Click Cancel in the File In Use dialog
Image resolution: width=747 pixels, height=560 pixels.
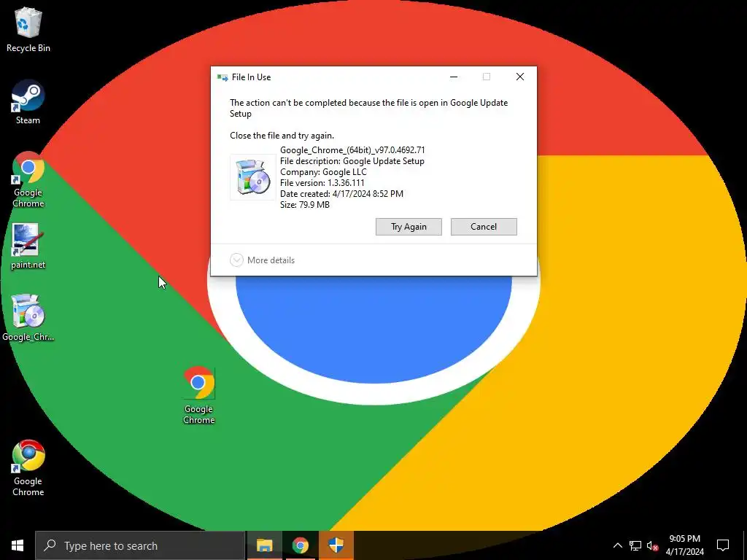[484, 227]
